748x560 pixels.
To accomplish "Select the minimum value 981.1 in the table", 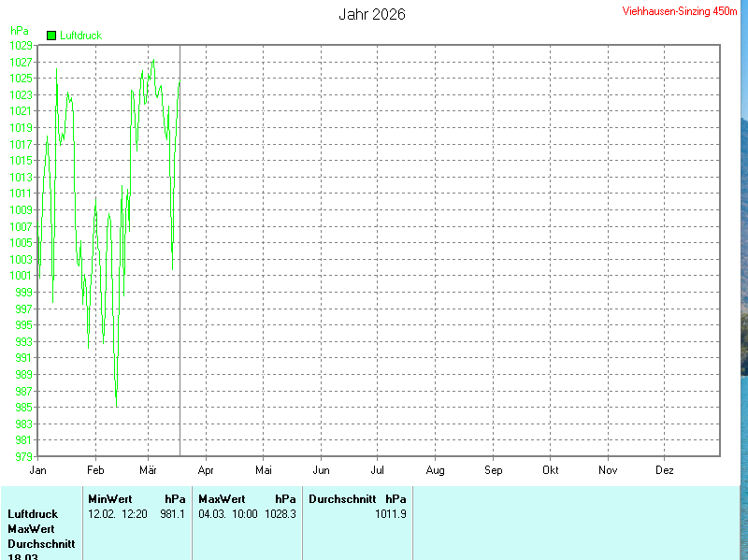I will [x=172, y=514].
